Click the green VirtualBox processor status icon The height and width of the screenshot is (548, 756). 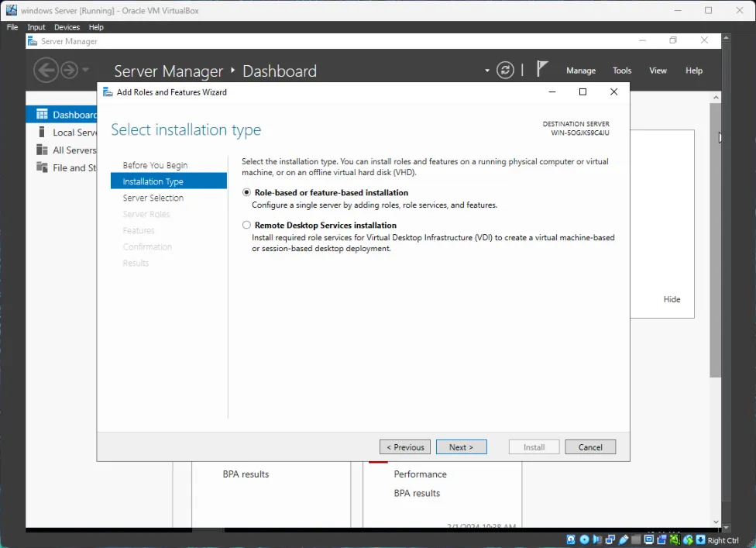(x=675, y=539)
